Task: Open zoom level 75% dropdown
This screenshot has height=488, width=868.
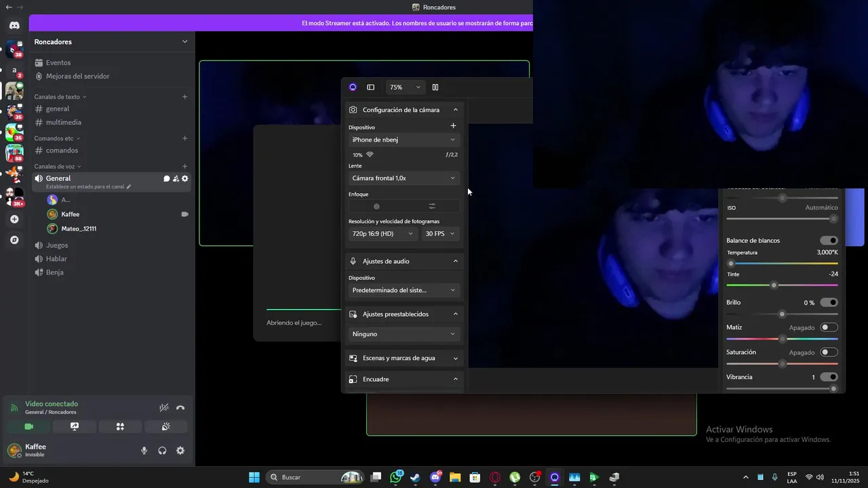Action: coord(405,87)
